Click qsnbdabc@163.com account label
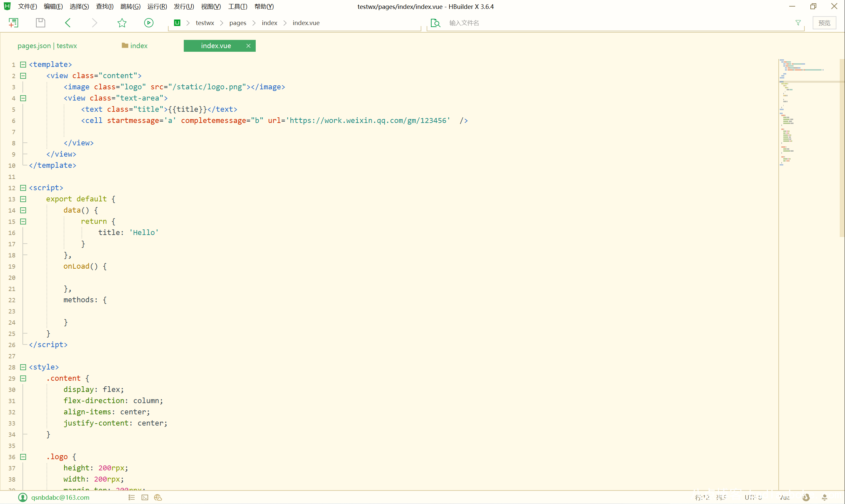 pyautogui.click(x=60, y=497)
